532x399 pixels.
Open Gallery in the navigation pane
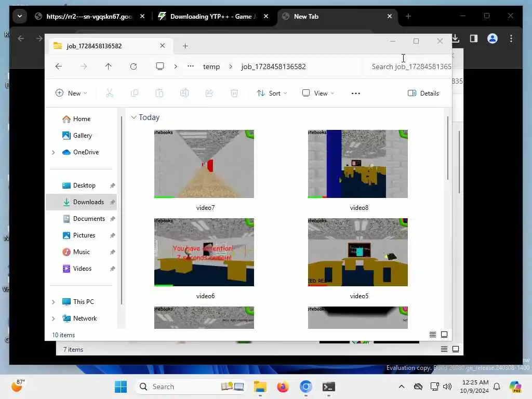pyautogui.click(x=82, y=136)
